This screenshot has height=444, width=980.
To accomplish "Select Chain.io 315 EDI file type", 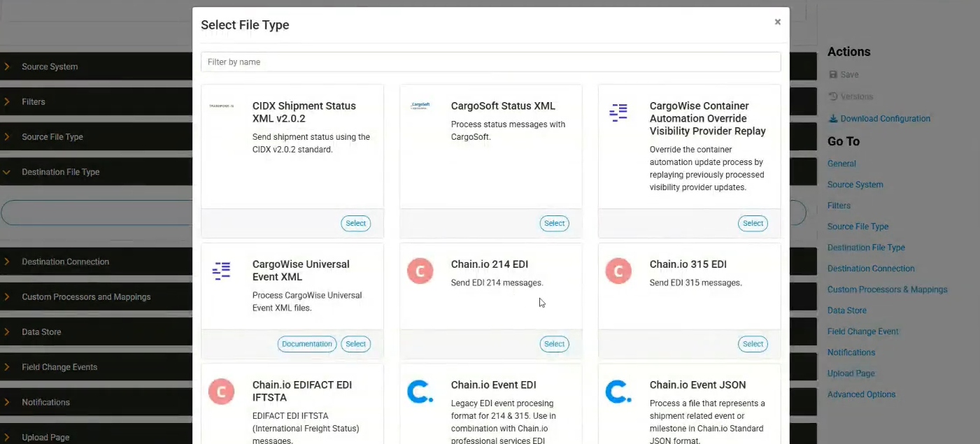I will pos(753,344).
